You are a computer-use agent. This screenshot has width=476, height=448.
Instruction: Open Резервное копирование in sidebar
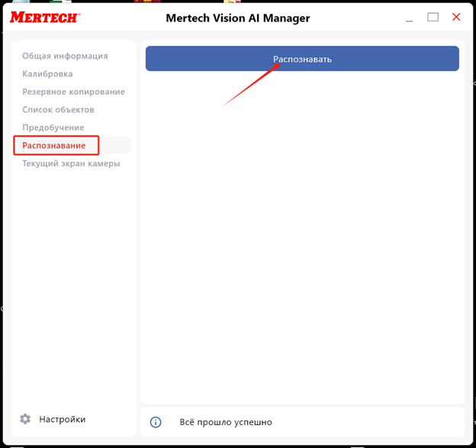74,92
